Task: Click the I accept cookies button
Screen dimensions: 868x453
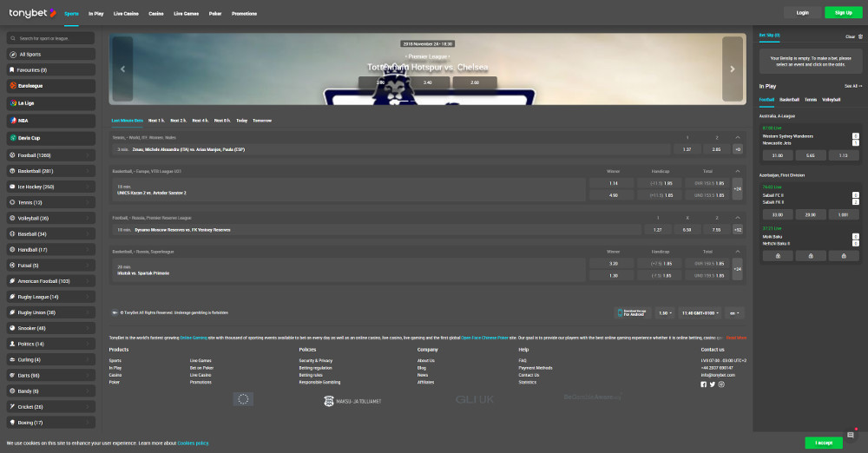Action: click(824, 443)
